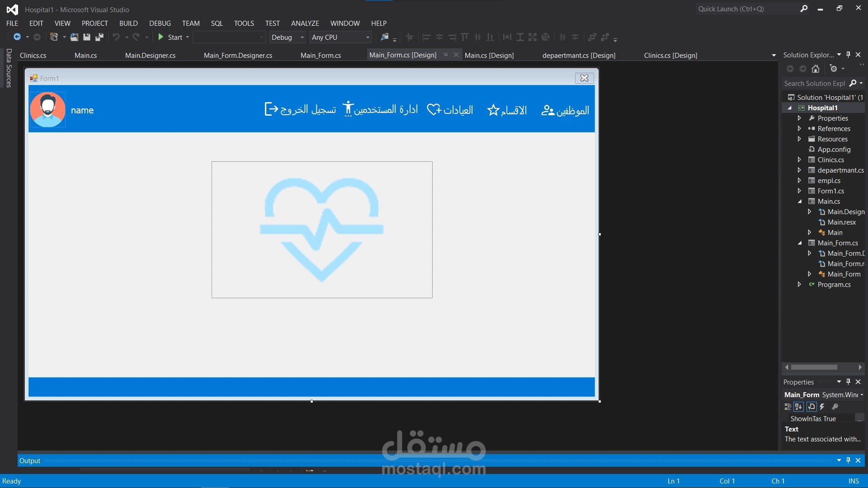Viewport: 868px width, 488px height.
Task: Open the BUILD menu
Action: pos(128,23)
